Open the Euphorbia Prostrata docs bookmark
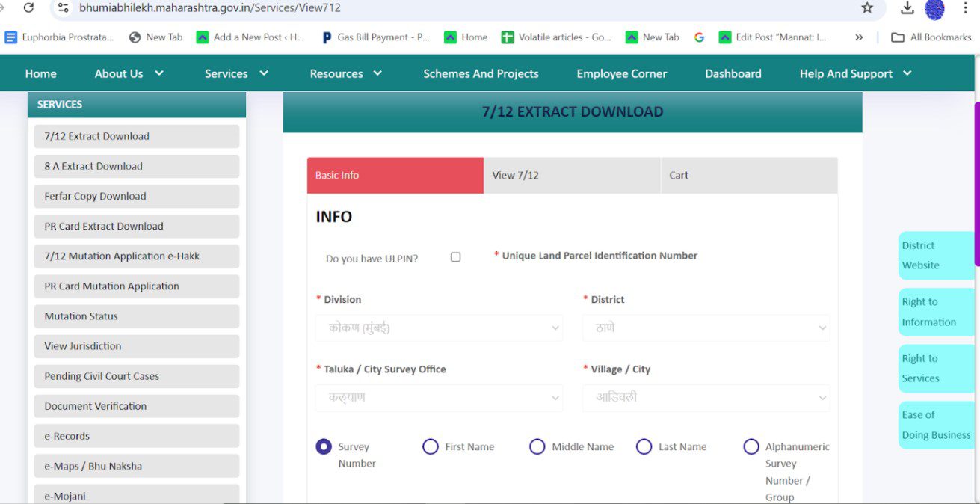The width and height of the screenshot is (980, 504). click(x=60, y=37)
